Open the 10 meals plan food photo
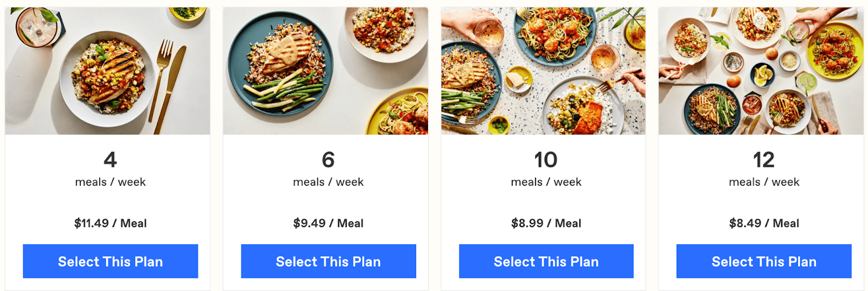This screenshot has height=291, width=868. [x=544, y=71]
